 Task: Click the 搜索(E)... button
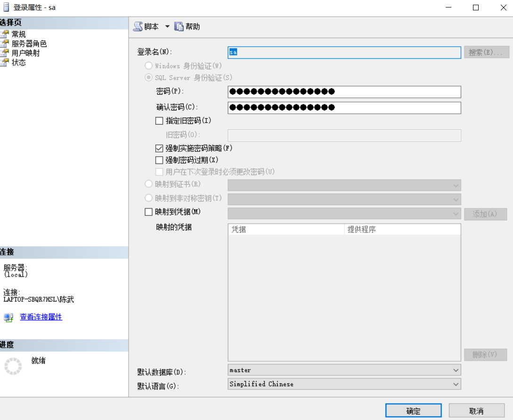[x=487, y=52]
